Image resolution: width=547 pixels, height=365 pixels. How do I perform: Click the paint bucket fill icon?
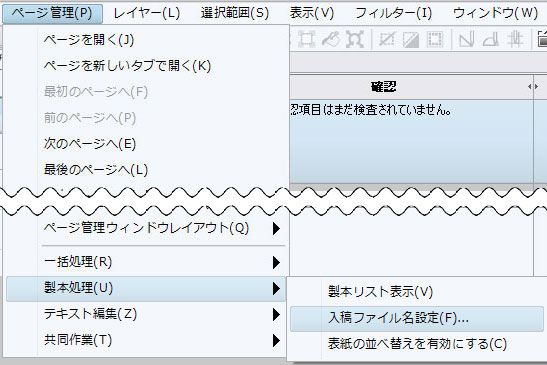(x=330, y=39)
